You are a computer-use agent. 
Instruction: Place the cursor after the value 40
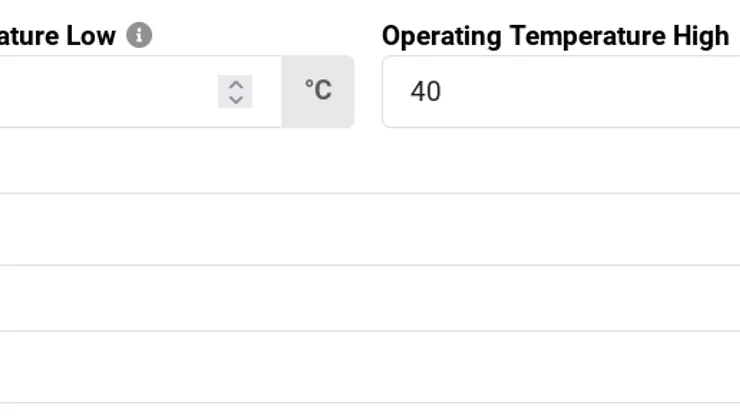[442, 92]
